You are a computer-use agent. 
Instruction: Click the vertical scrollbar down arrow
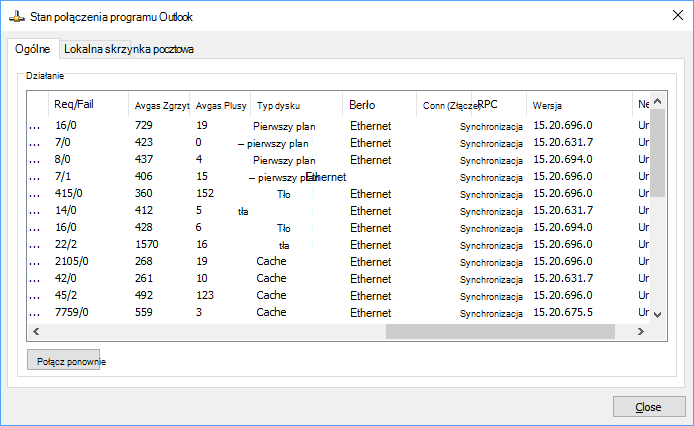(x=658, y=315)
